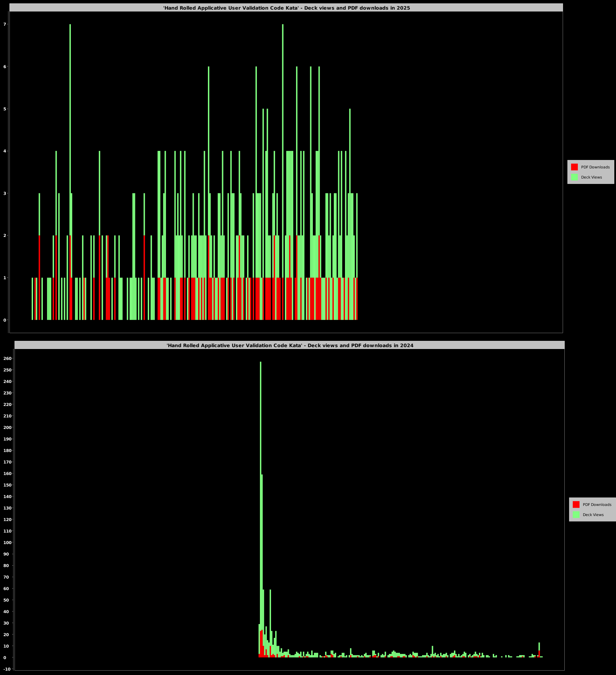Click the red PDF Downloads swatch in 2024 legend
Image resolution: width=616 pixels, height=675 pixels.
point(576,505)
